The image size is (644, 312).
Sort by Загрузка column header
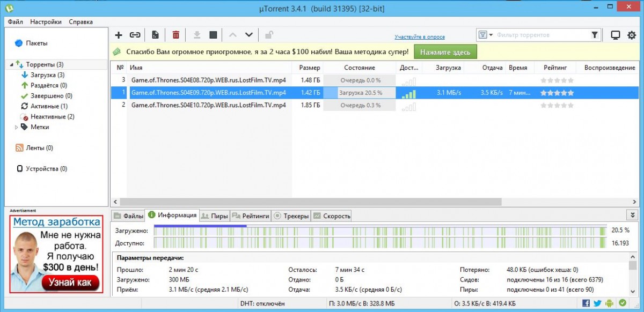coord(443,68)
